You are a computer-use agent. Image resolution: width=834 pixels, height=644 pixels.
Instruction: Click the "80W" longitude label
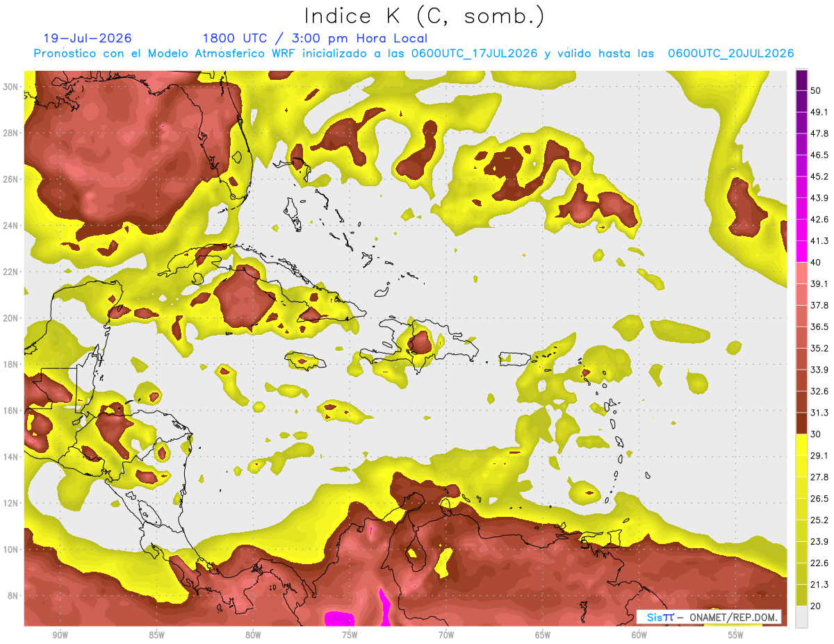coord(253,635)
